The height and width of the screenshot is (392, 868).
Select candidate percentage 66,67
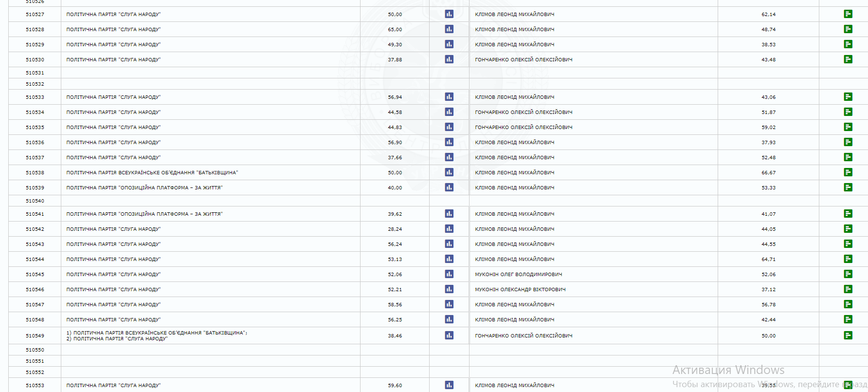point(769,173)
